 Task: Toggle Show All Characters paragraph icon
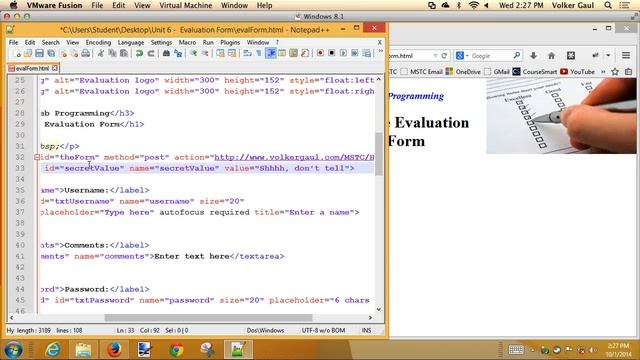point(259,53)
